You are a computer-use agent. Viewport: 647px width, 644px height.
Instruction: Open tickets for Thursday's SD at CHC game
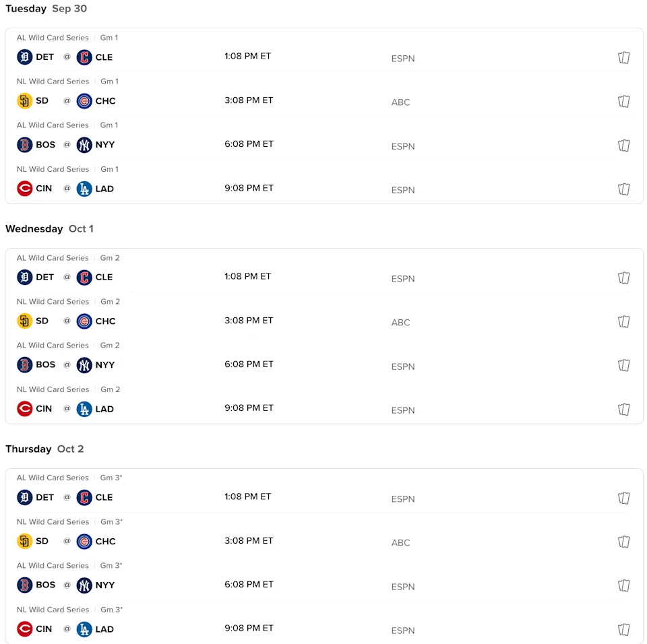(x=624, y=542)
